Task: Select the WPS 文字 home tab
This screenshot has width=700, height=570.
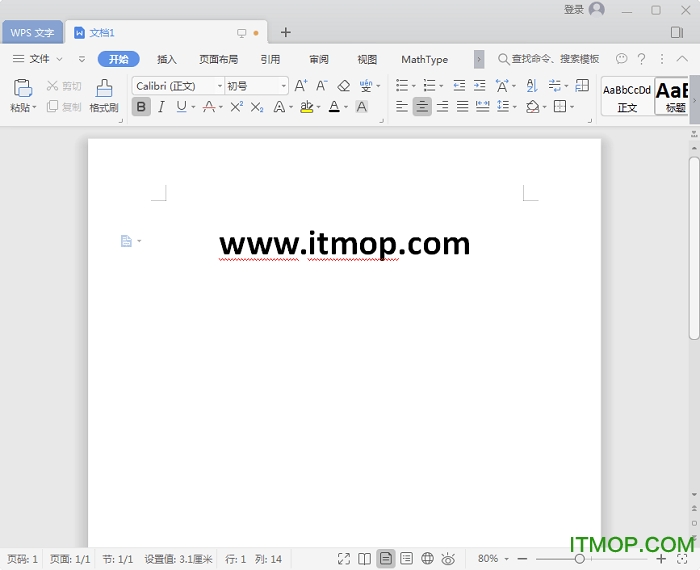Action: 32,32
